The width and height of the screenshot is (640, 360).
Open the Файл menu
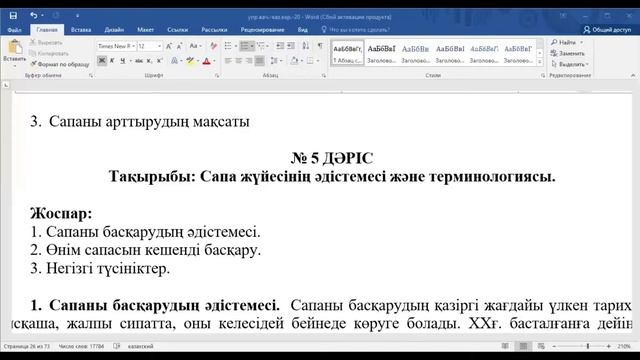(x=14, y=30)
